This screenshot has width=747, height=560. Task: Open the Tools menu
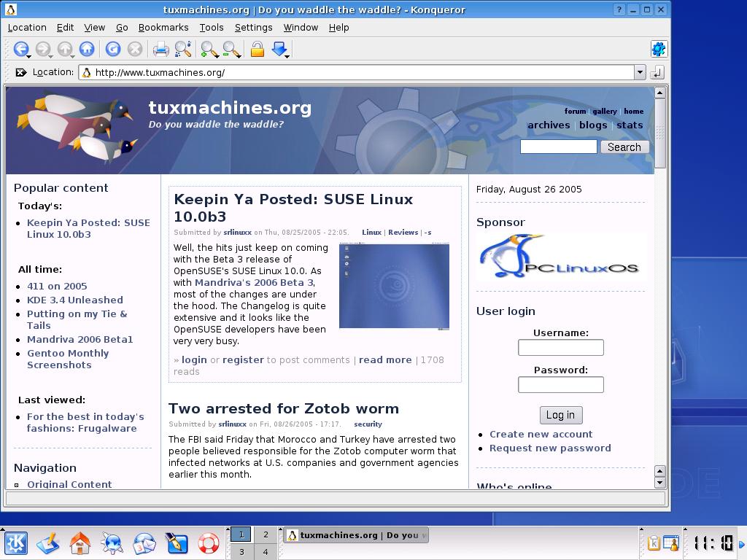coord(212,28)
